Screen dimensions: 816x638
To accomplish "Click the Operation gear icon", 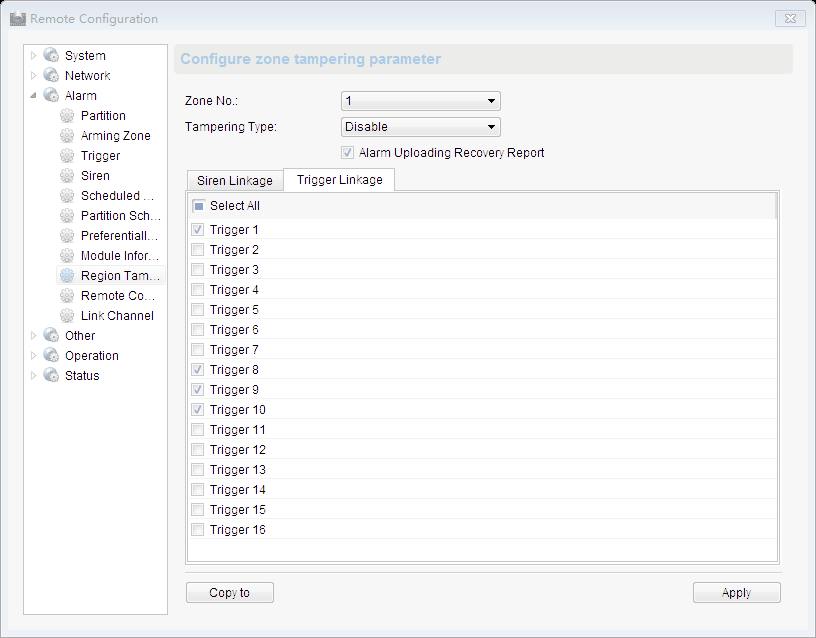I will 51,355.
